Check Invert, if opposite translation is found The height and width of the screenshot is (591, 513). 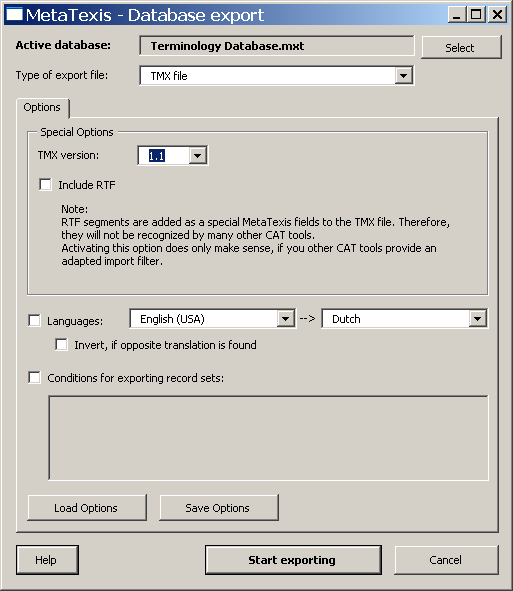pyautogui.click(x=61, y=344)
